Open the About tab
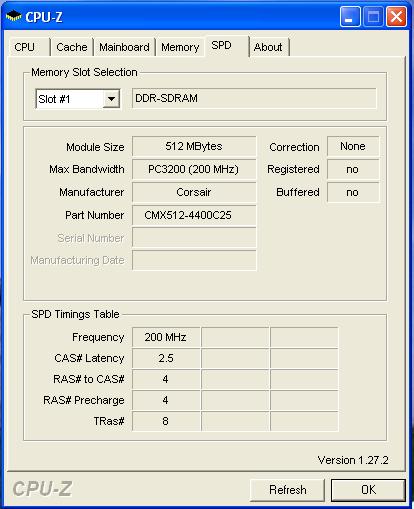Image resolution: width=414 pixels, height=509 pixels. click(x=269, y=47)
